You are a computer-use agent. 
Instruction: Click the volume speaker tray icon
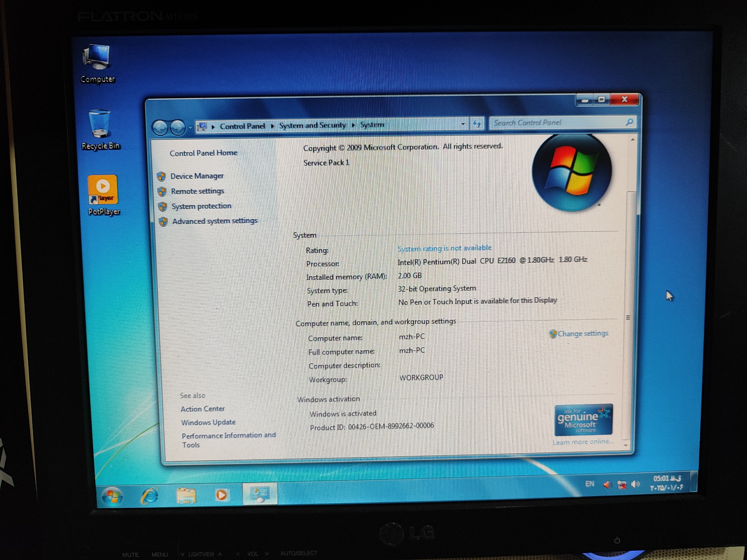635,484
